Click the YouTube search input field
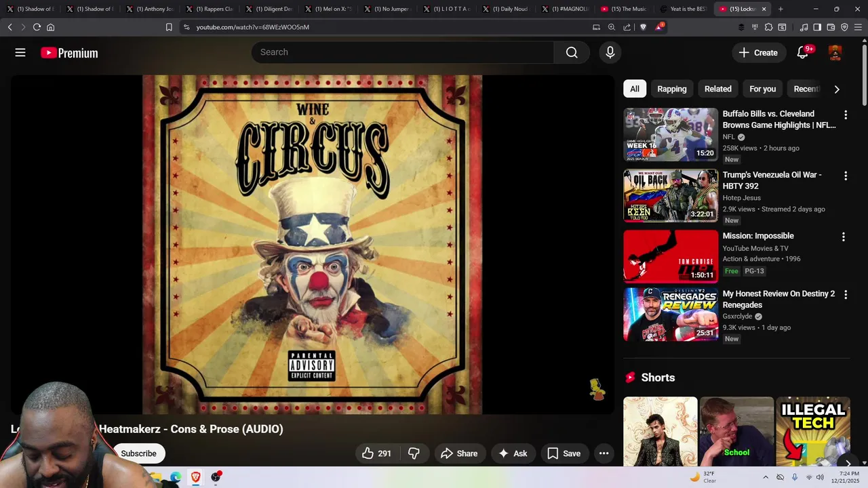This screenshot has height=488, width=868. pyautogui.click(x=403, y=52)
